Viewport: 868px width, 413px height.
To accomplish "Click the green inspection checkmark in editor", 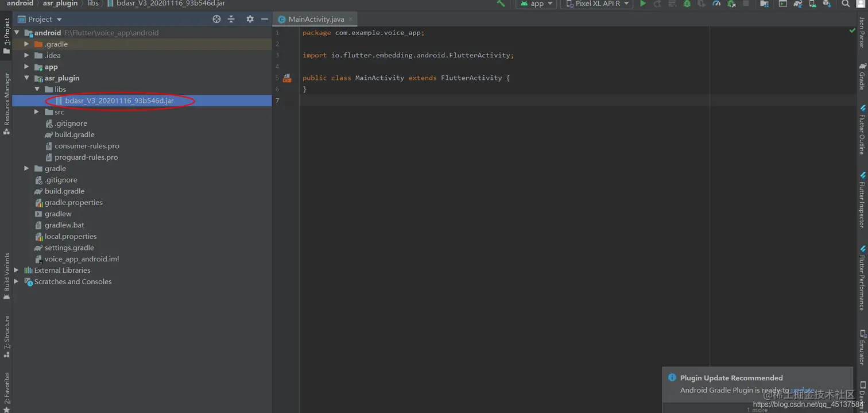I will (852, 30).
